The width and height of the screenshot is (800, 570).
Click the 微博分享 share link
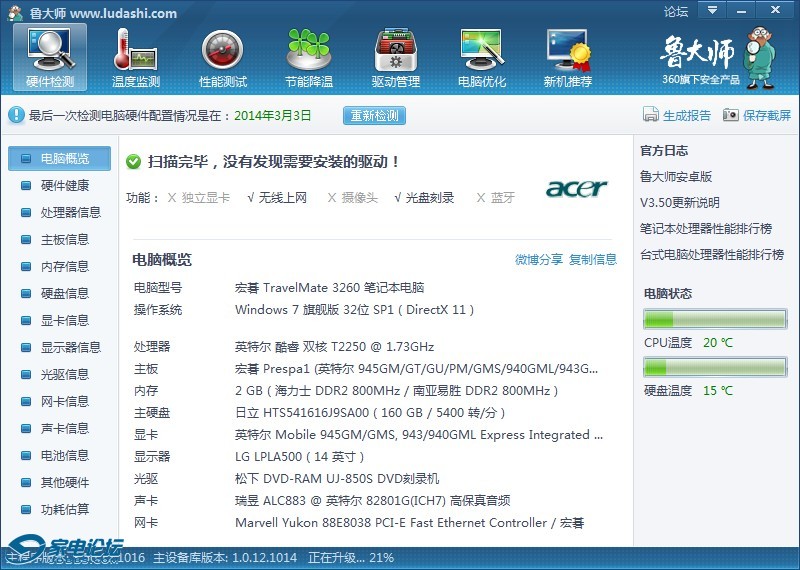click(x=538, y=260)
